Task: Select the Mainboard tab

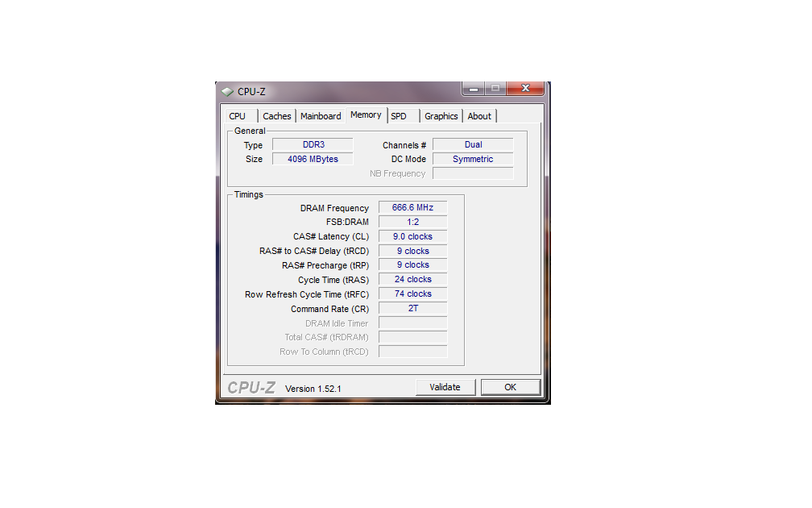Action: (321, 116)
